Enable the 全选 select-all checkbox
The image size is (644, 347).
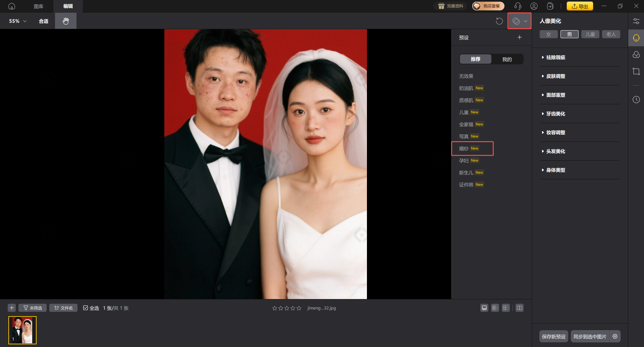coord(86,307)
